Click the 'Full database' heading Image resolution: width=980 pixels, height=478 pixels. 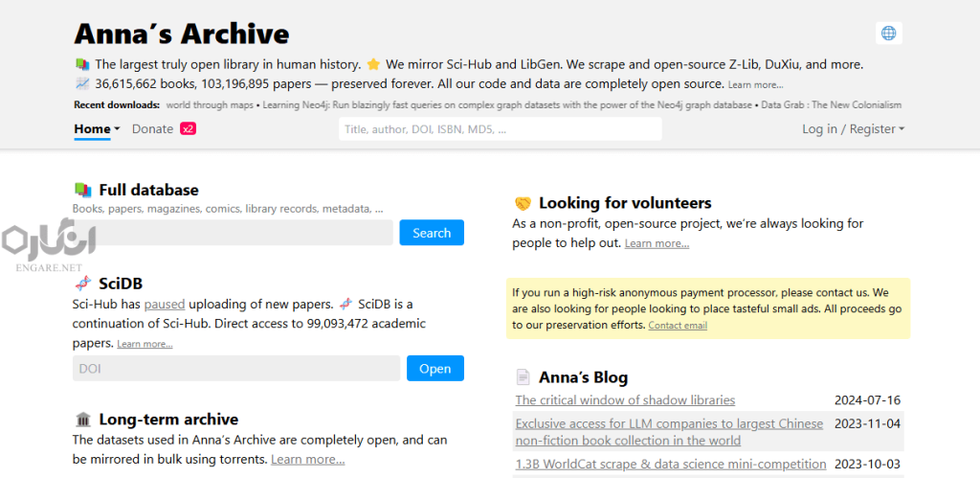tap(148, 190)
